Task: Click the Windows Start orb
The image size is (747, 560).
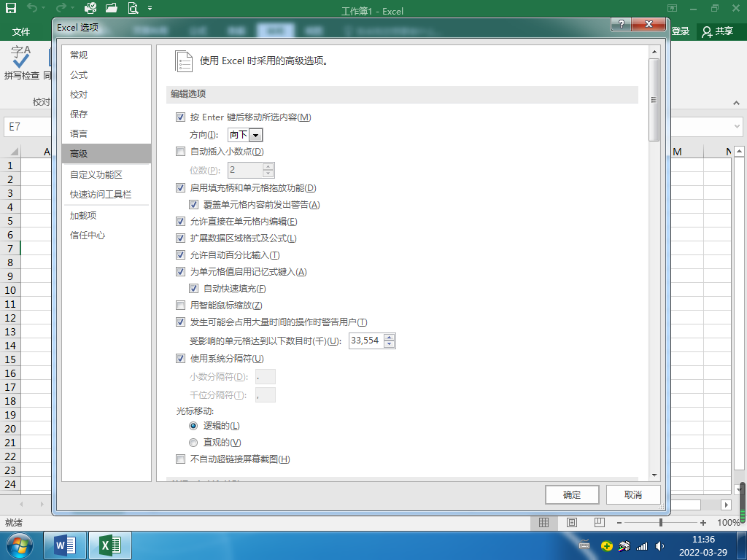Action: 19,545
